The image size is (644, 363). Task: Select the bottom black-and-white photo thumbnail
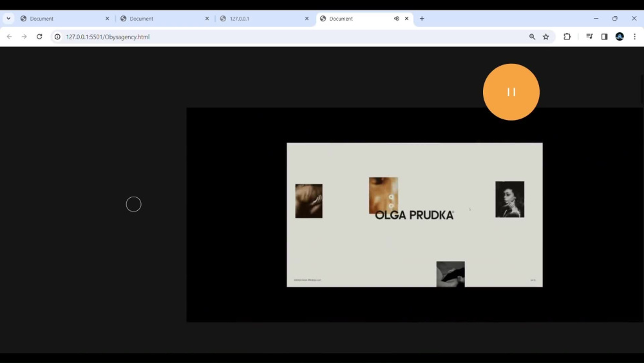[x=451, y=274]
